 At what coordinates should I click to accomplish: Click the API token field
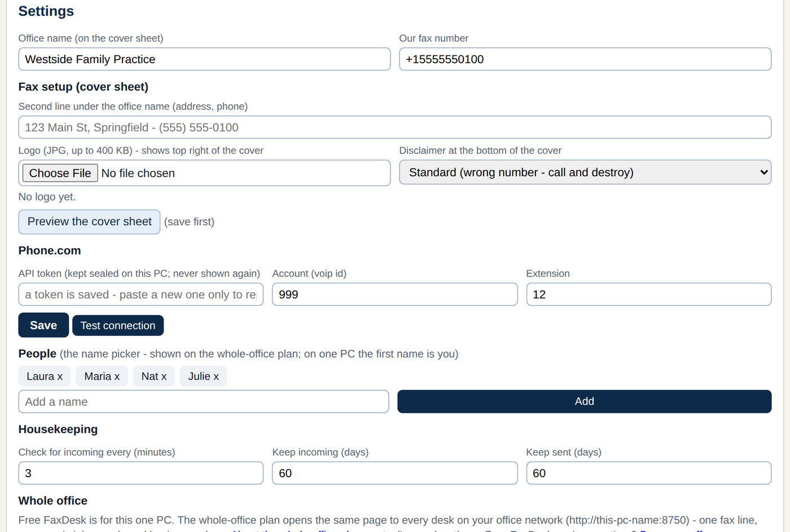(141, 294)
